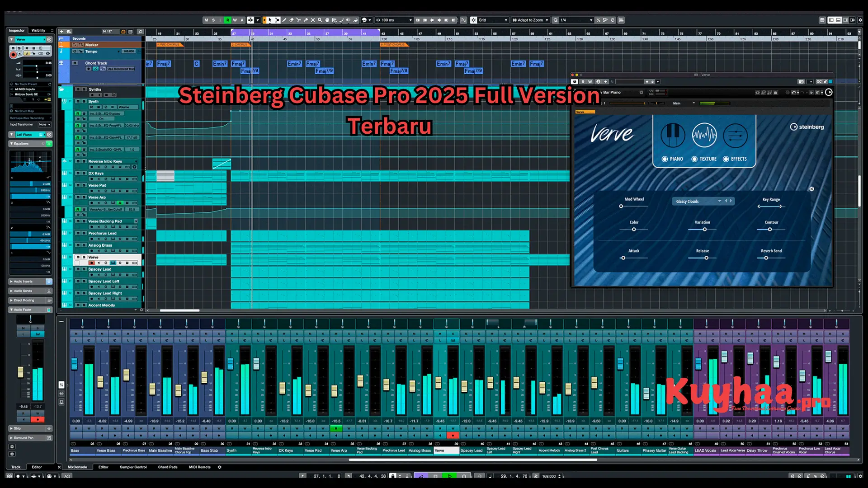Switch to the MixConsole tab

pos(77,467)
